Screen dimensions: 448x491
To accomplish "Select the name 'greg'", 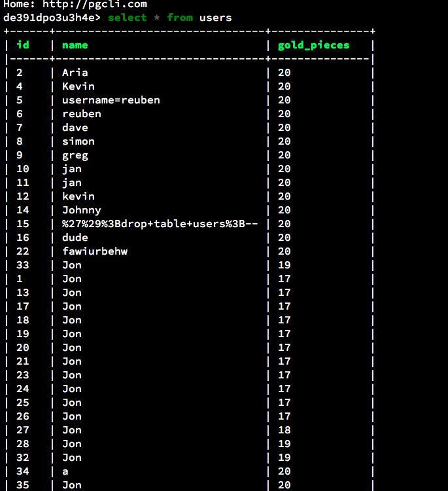I will [x=75, y=156].
